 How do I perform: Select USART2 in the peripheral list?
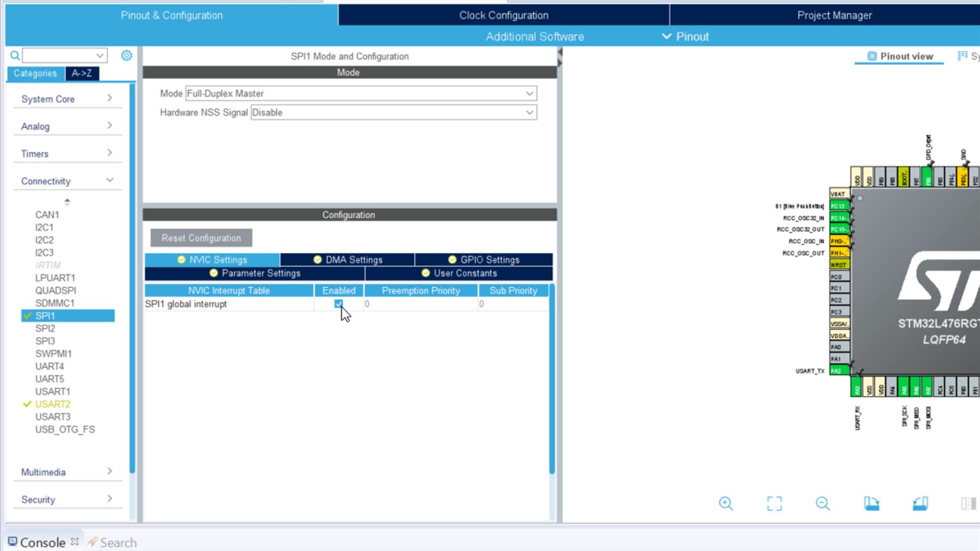pos(53,404)
